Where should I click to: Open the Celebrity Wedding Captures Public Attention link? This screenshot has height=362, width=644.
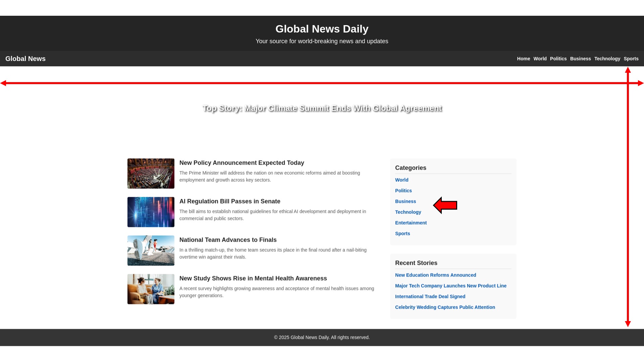pyautogui.click(x=445, y=307)
